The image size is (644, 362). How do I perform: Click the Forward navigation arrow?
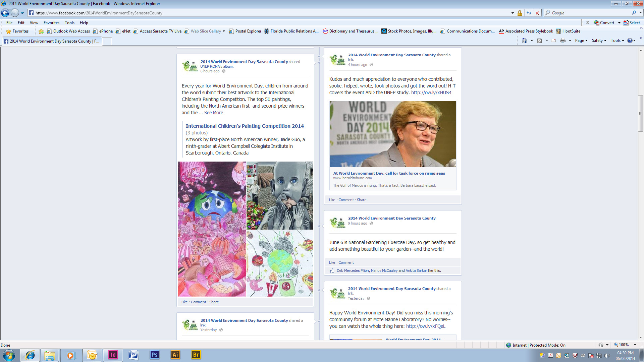coord(15,13)
